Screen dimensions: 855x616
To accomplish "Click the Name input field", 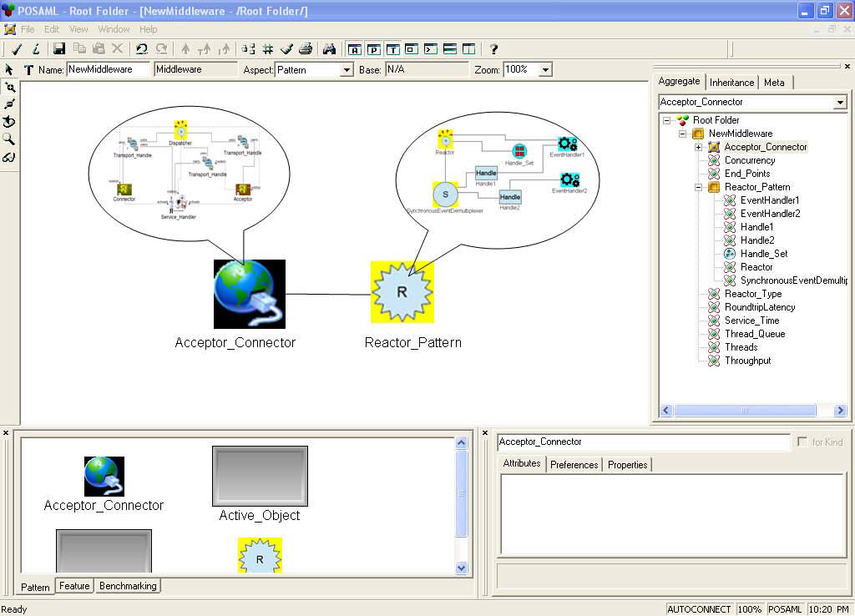I will pyautogui.click(x=109, y=70).
